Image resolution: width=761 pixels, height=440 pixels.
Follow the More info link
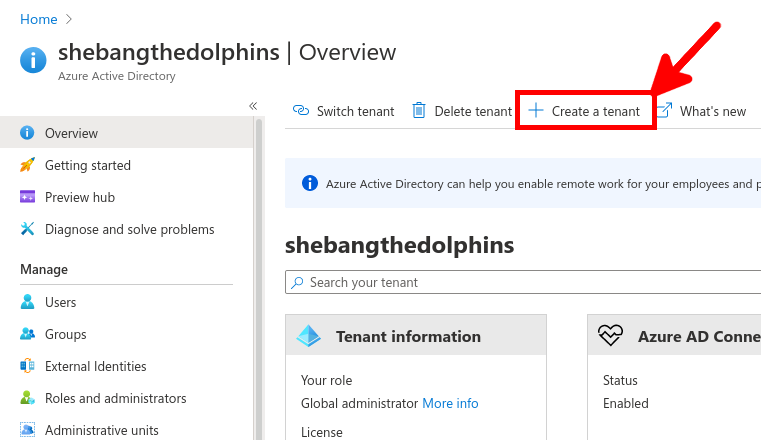pyautogui.click(x=450, y=403)
